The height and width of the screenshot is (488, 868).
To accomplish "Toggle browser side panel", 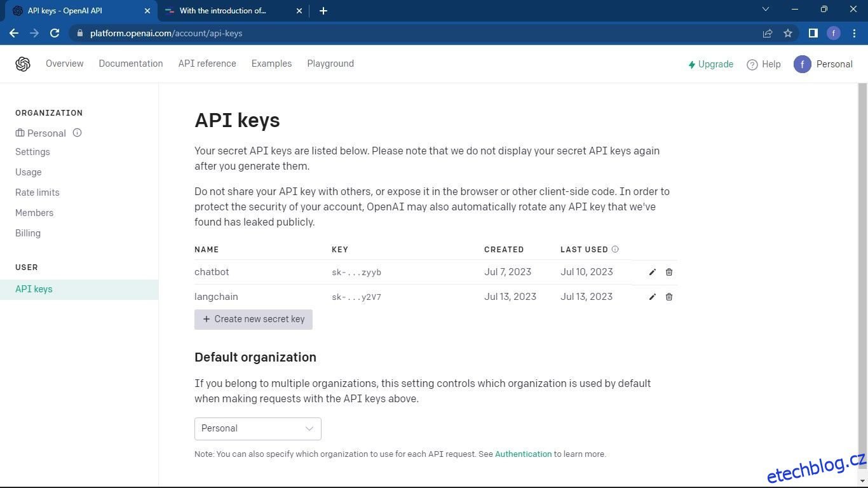I will 813,33.
